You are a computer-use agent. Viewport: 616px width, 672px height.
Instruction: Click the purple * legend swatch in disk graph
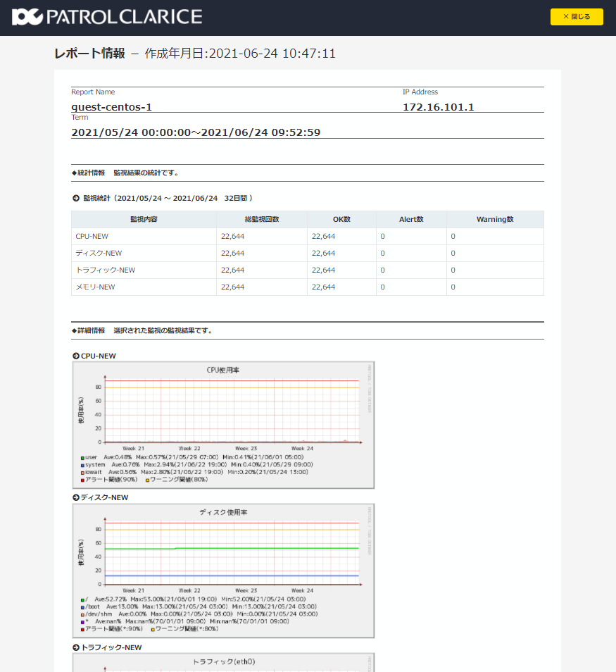[82, 622]
